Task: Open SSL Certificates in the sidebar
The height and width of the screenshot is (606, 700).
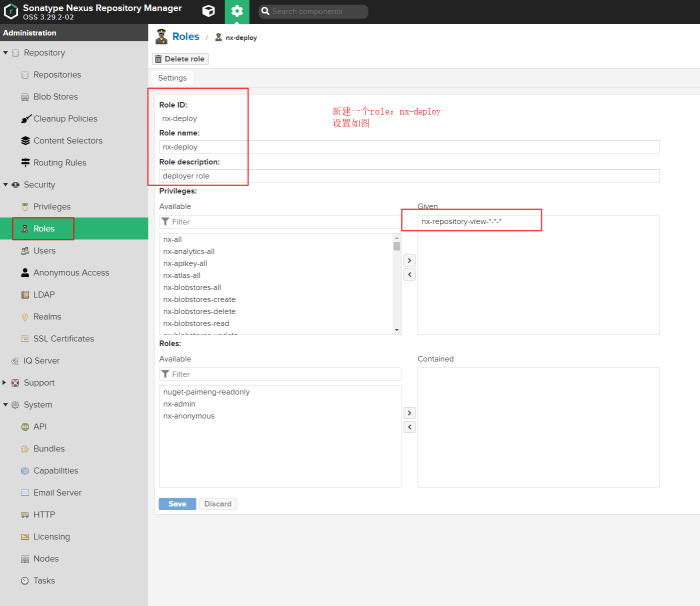Action: pyautogui.click(x=63, y=339)
